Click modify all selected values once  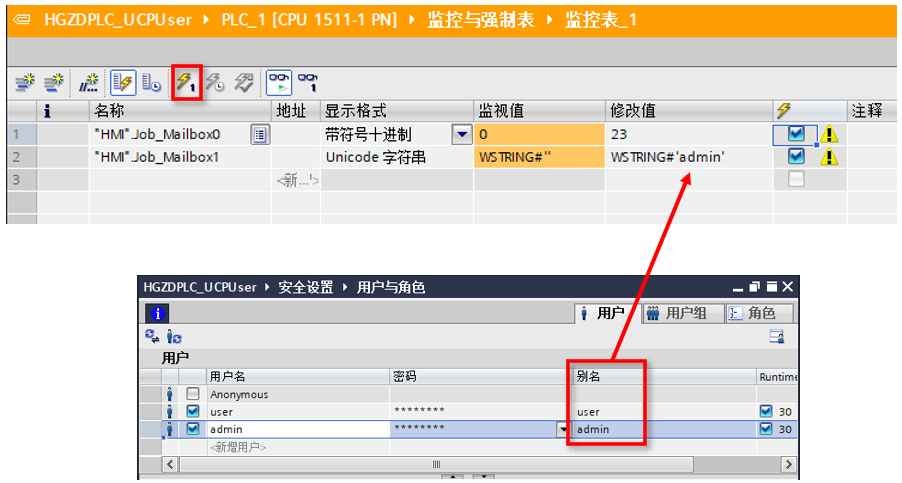click(x=186, y=83)
